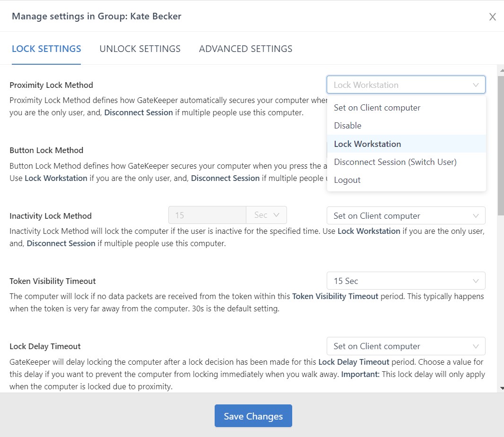This screenshot has width=504, height=437.
Task: Open the Advanced Settings tab
Action: tap(245, 49)
